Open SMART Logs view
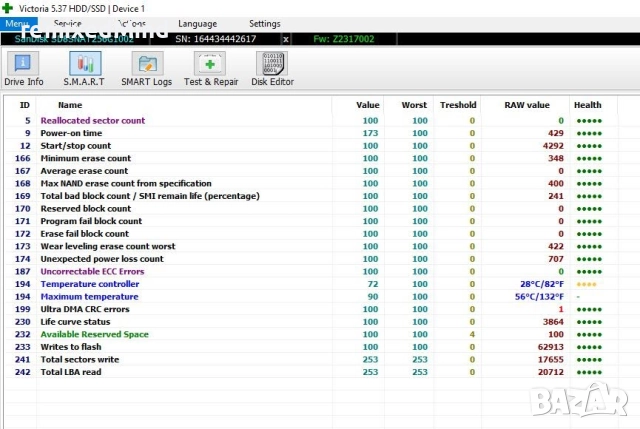 (x=146, y=69)
